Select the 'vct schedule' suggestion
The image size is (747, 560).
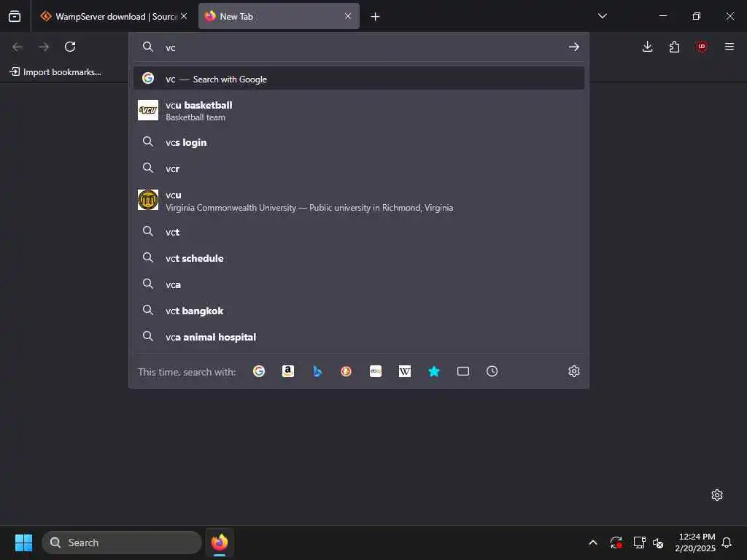click(359, 257)
